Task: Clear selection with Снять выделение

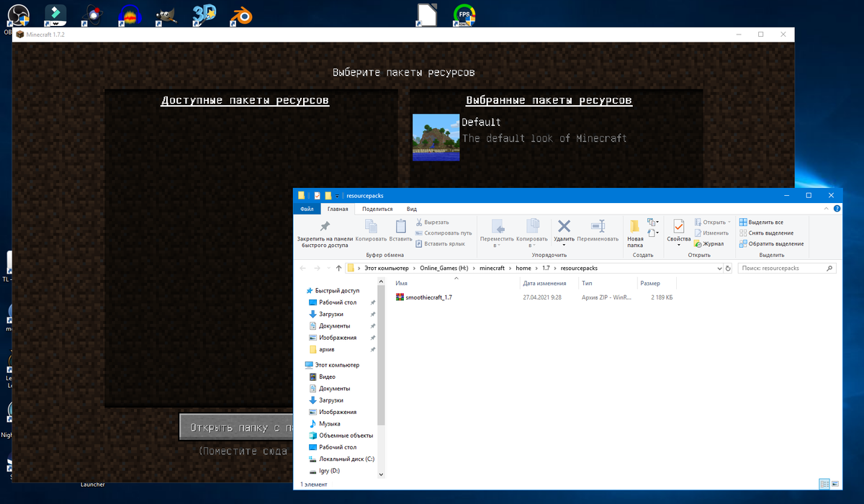Action: click(765, 233)
